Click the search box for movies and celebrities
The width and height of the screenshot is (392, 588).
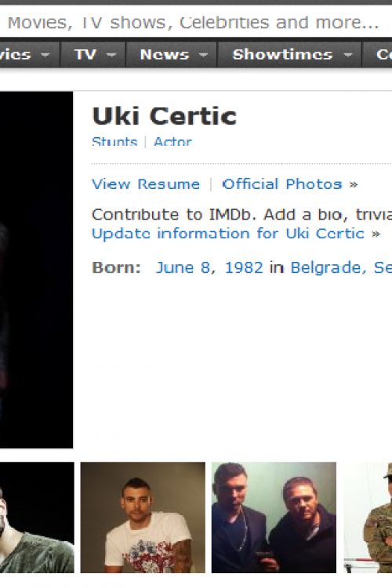[x=195, y=23]
